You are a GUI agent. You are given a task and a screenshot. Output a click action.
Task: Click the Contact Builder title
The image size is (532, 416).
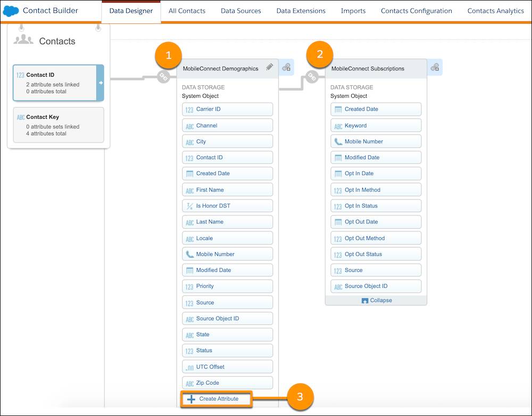coord(50,11)
